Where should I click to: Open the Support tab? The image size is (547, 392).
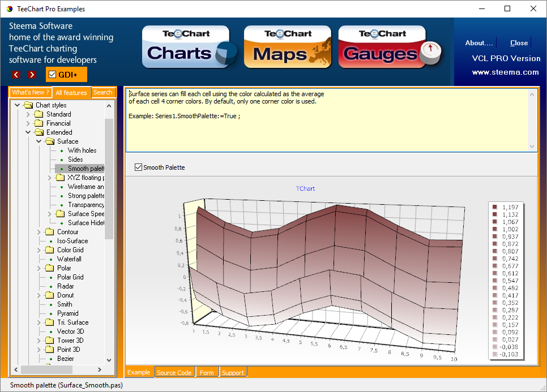coord(233,373)
